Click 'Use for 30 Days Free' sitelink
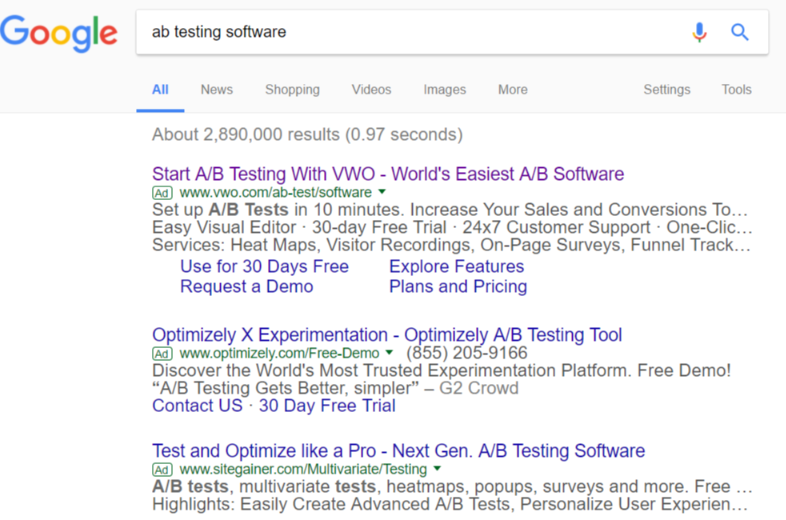The height and width of the screenshot is (520, 786). point(264,266)
